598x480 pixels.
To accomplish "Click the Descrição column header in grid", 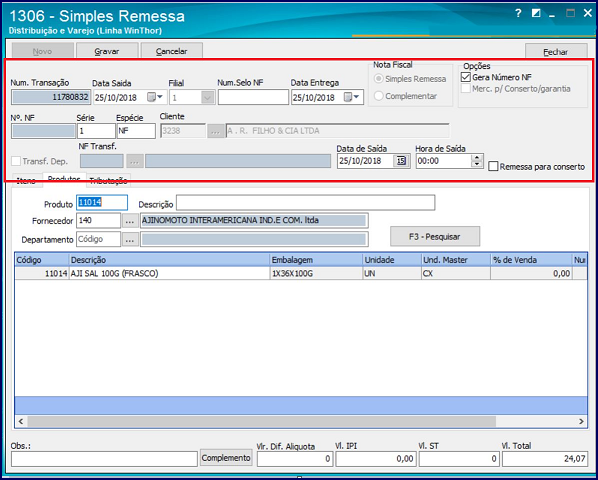I will click(169, 260).
